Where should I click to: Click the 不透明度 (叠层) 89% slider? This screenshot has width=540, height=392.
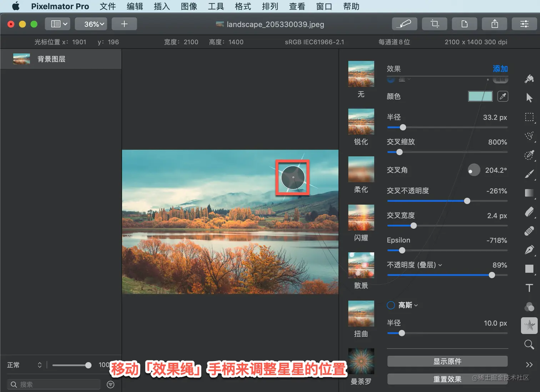tap(447, 275)
